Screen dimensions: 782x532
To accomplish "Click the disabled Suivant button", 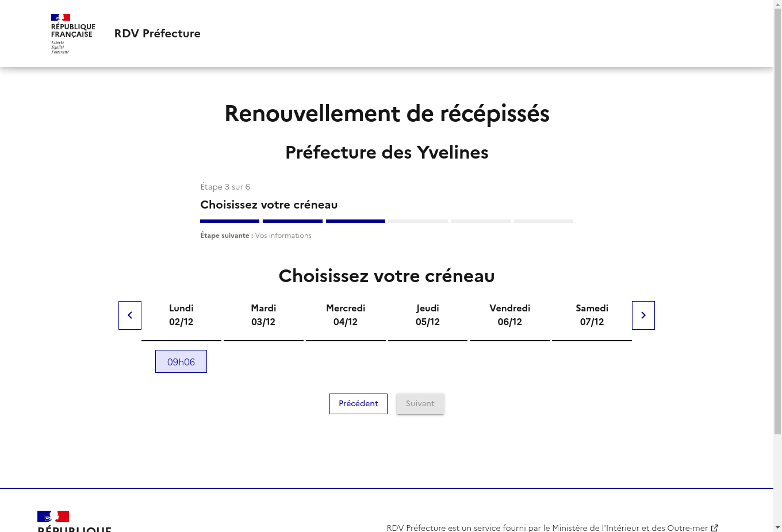I will [x=420, y=404].
